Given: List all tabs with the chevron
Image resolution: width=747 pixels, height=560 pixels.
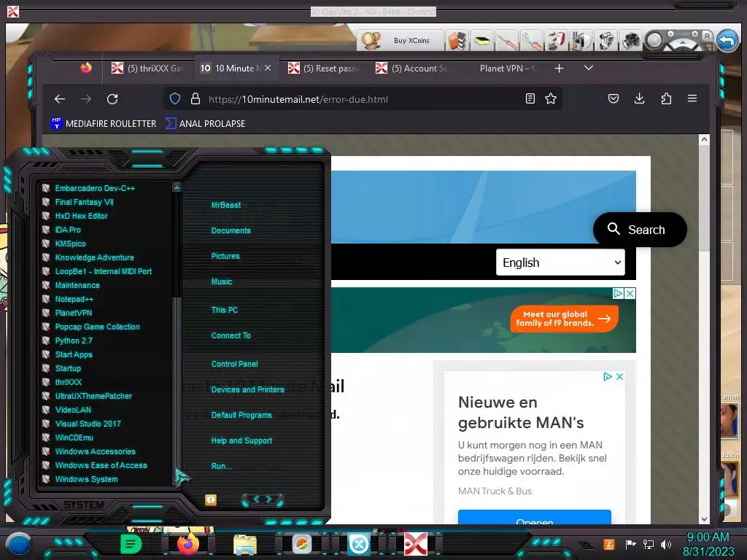Looking at the screenshot, I should click(589, 68).
